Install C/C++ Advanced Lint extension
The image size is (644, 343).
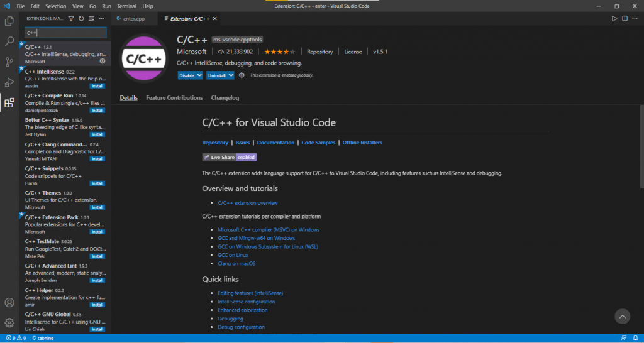click(x=97, y=281)
